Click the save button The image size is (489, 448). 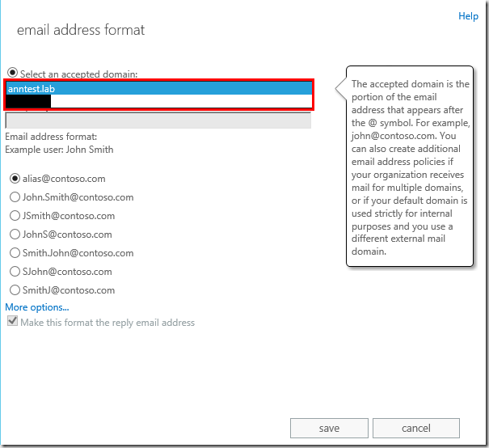point(329,429)
